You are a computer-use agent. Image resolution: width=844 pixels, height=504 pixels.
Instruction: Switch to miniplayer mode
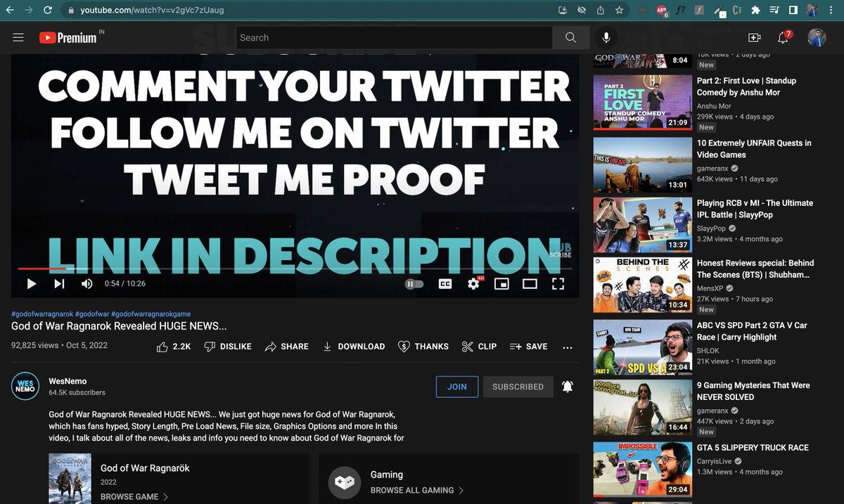[501, 284]
